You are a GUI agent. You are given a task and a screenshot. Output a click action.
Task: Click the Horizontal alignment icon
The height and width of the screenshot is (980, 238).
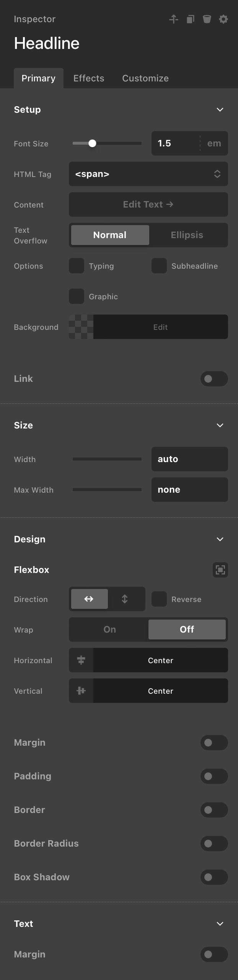click(81, 660)
